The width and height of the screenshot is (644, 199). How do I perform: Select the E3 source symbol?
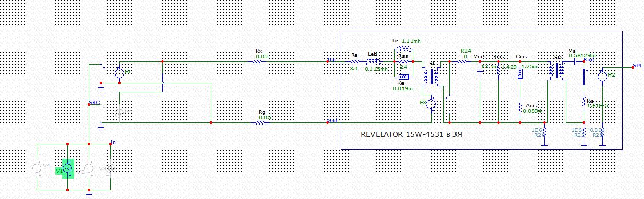click(x=431, y=104)
